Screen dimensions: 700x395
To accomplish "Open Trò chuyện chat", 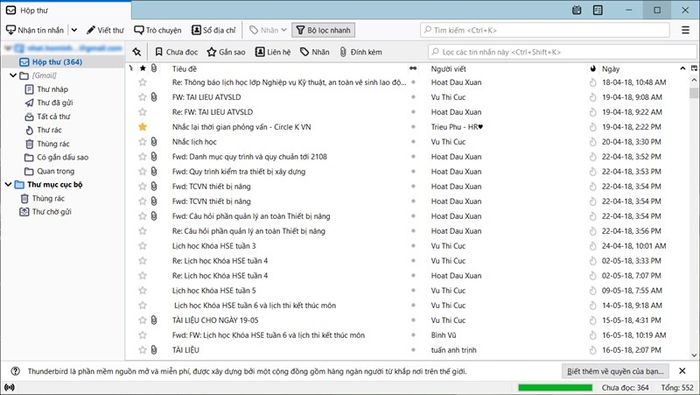I will tap(158, 30).
